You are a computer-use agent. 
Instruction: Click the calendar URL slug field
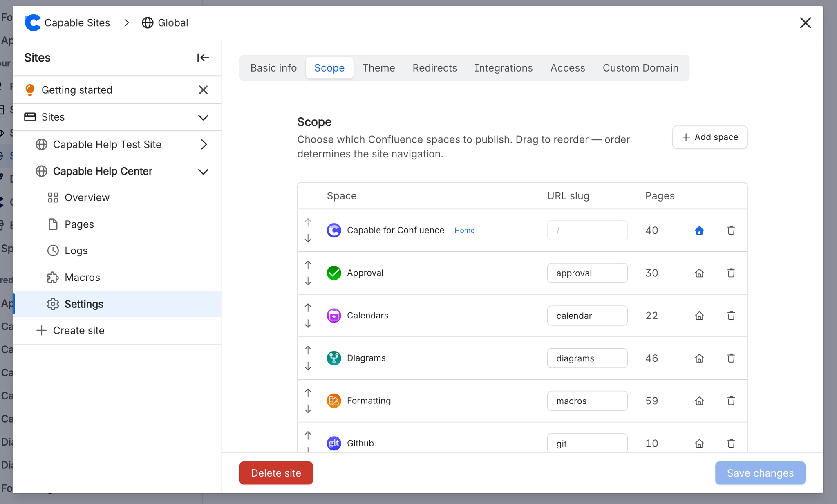point(587,316)
